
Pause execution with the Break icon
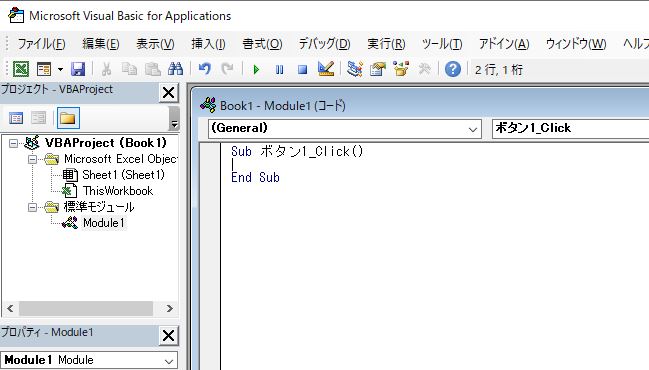click(279, 70)
